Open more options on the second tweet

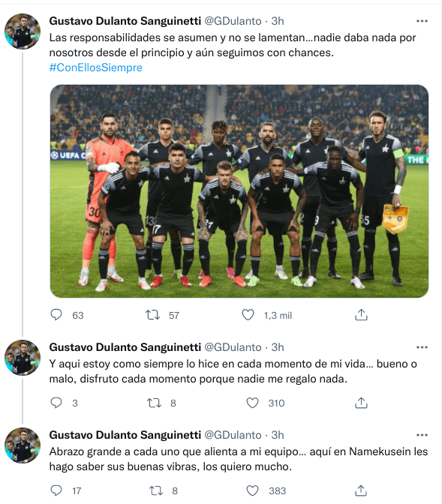422,347
